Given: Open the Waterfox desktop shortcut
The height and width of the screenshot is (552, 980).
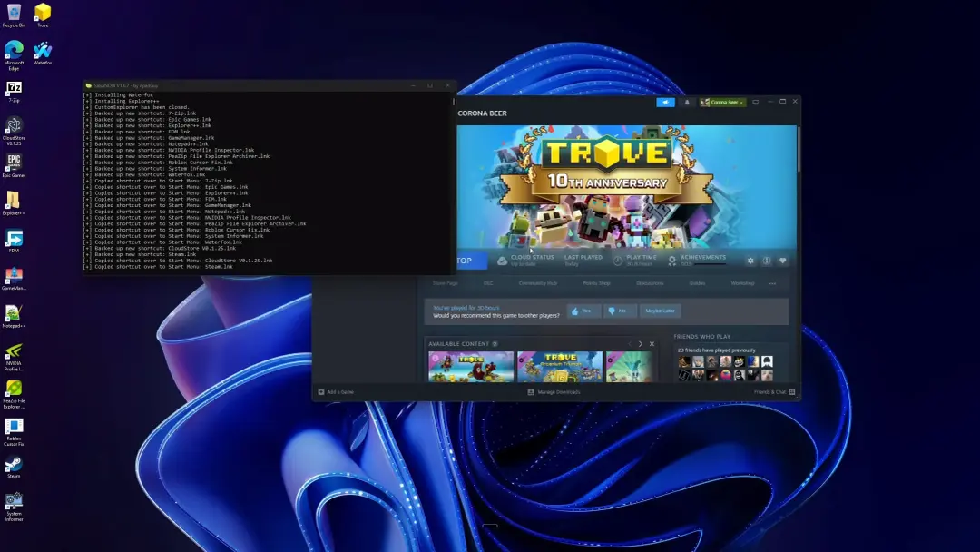Looking at the screenshot, I should pos(43,54).
